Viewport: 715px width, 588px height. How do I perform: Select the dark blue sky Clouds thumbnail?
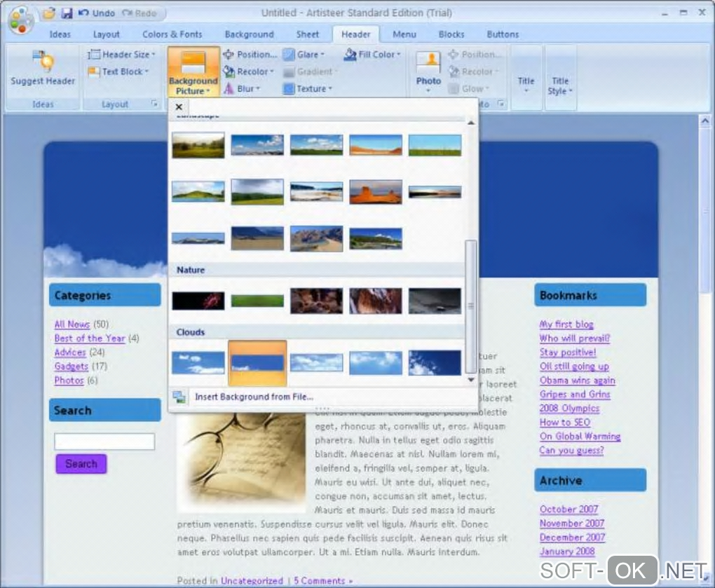click(435, 363)
